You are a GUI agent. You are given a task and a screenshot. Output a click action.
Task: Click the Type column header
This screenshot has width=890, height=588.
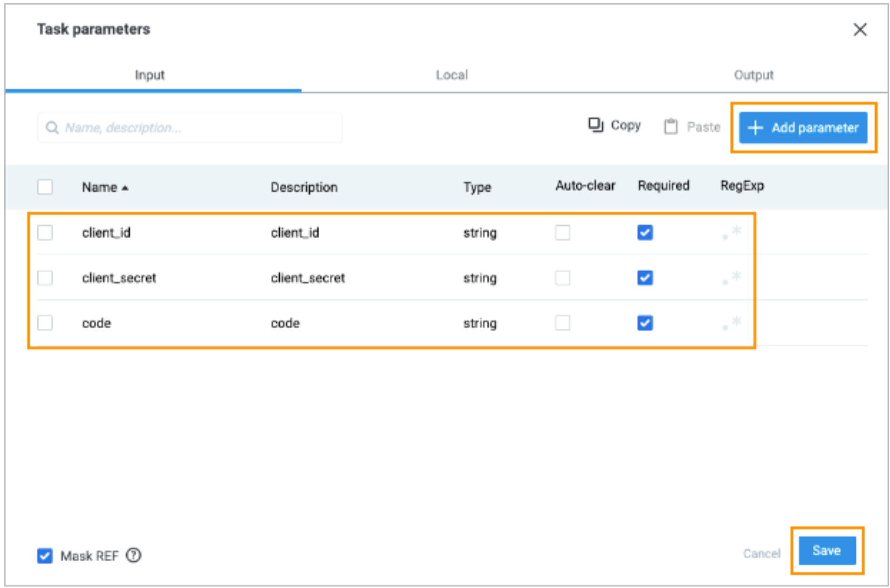477,187
